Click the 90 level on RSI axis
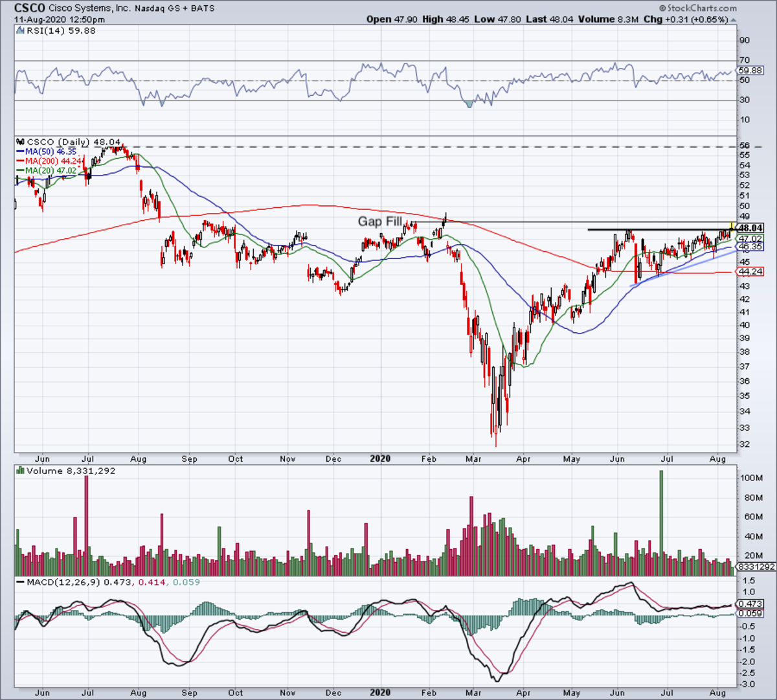The width and height of the screenshot is (777, 700). click(745, 41)
